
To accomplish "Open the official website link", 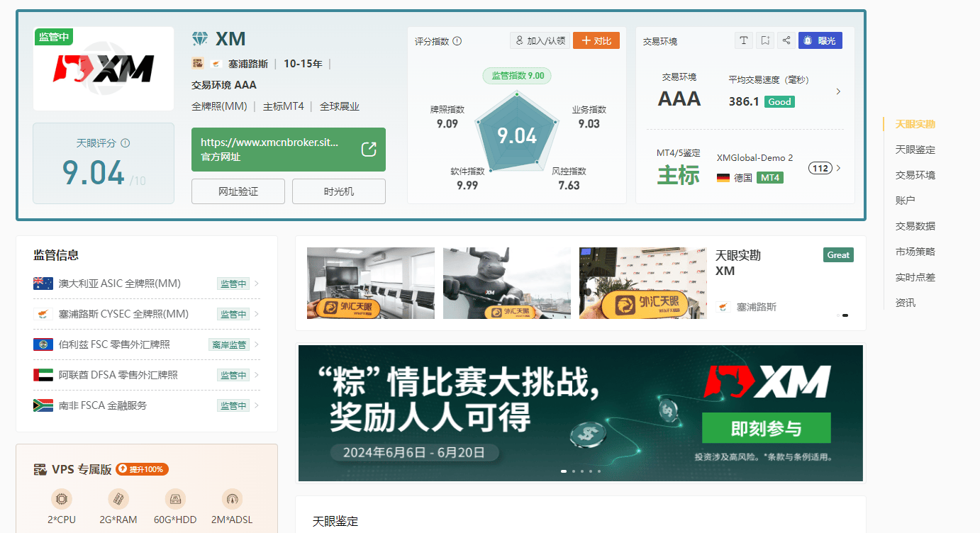I will 289,150.
